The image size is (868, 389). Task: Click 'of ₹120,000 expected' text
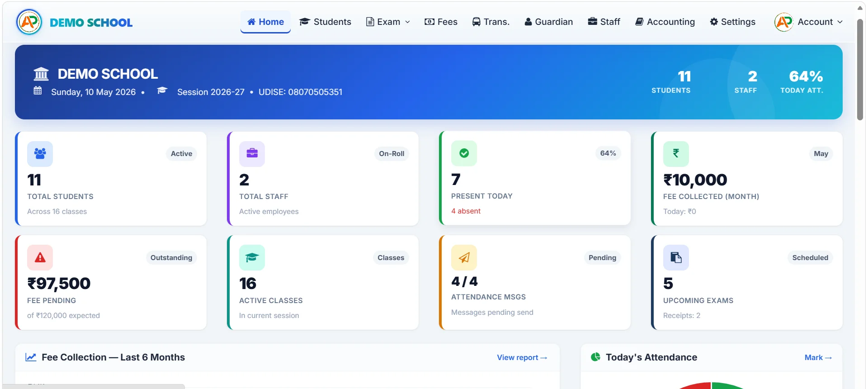coord(63,315)
